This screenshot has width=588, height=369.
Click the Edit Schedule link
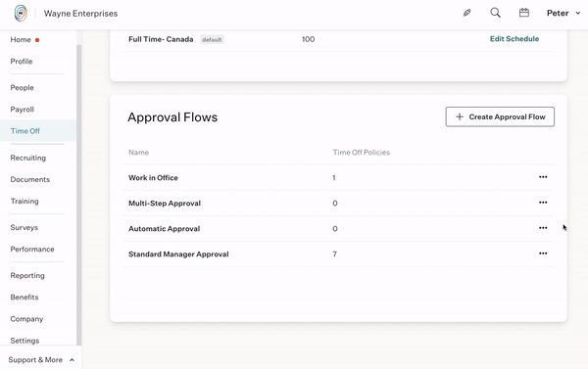pos(514,39)
